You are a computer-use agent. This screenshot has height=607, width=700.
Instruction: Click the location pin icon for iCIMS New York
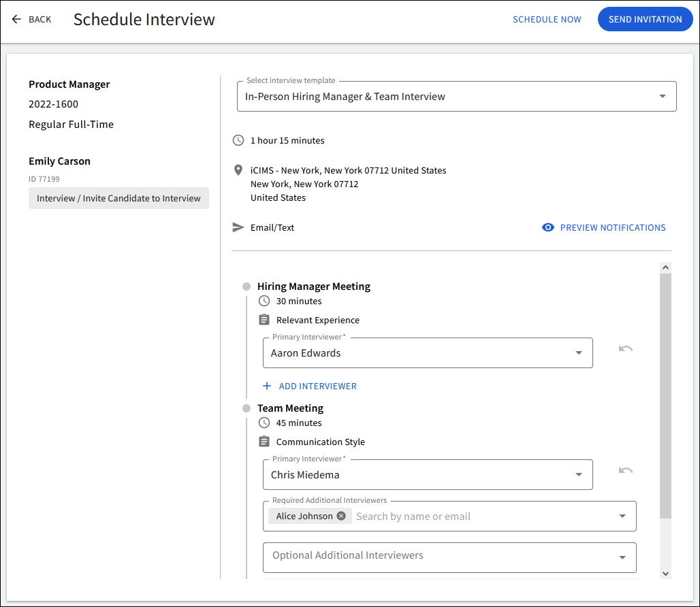[x=238, y=169]
